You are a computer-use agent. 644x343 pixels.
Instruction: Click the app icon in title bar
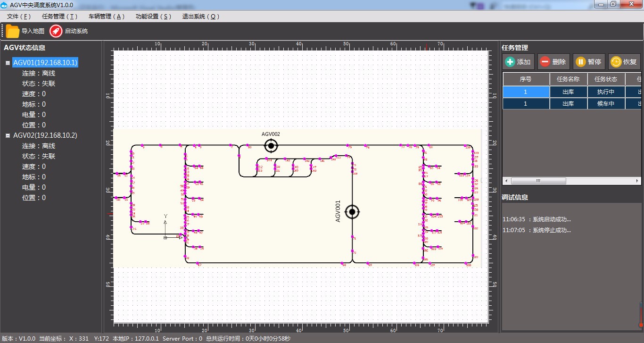[x=4, y=4]
